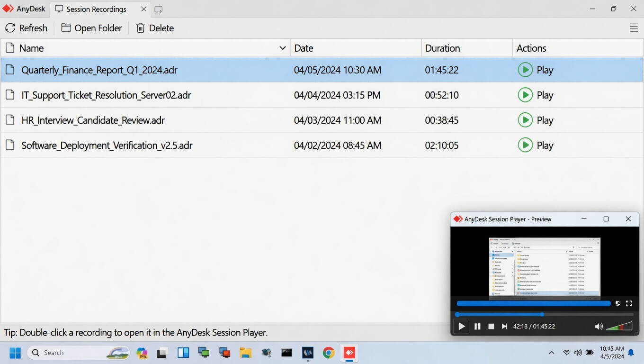Click the sort chevron in the Name column
644x364 pixels.
tap(282, 48)
